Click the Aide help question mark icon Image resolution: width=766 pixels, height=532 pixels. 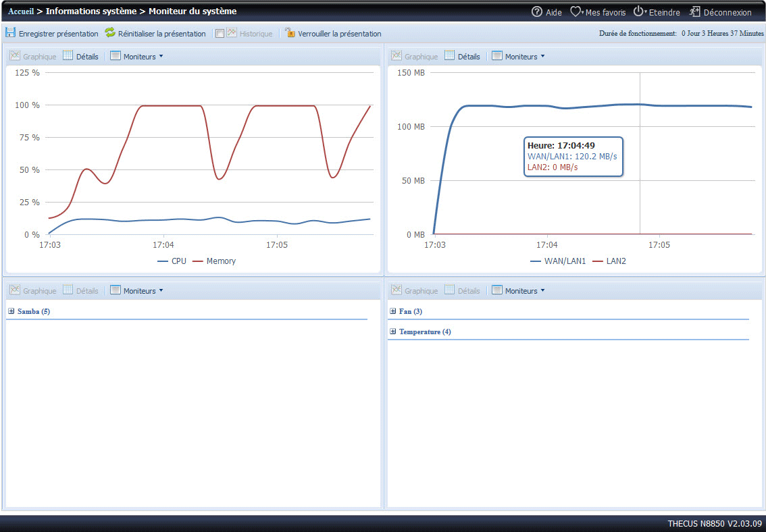537,11
